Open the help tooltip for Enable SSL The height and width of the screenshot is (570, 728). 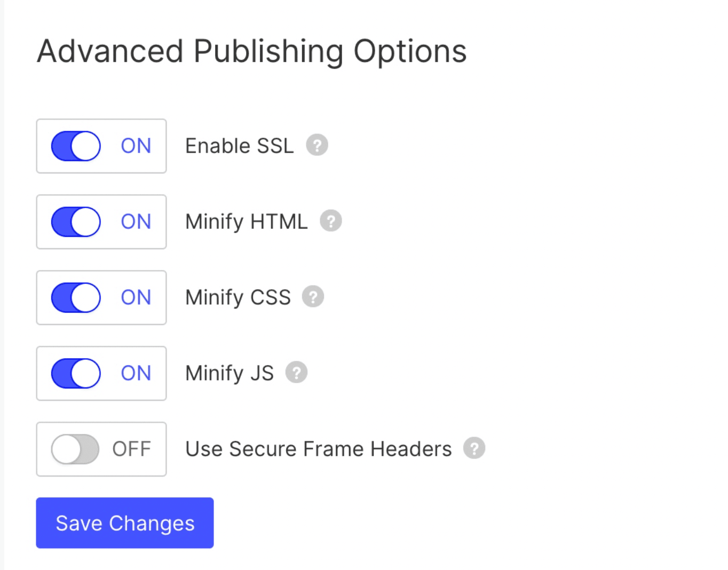tap(317, 145)
